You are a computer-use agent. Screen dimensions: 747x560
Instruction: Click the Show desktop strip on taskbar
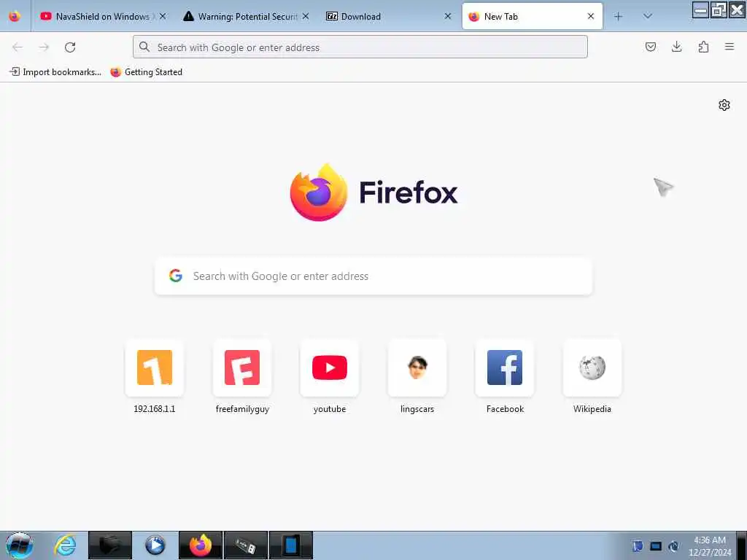741,545
